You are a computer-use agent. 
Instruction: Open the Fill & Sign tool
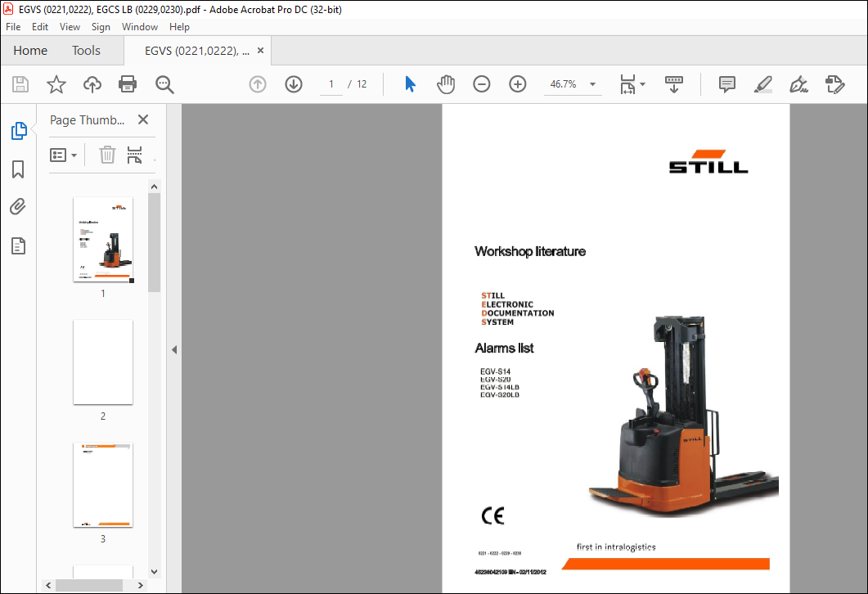point(798,84)
